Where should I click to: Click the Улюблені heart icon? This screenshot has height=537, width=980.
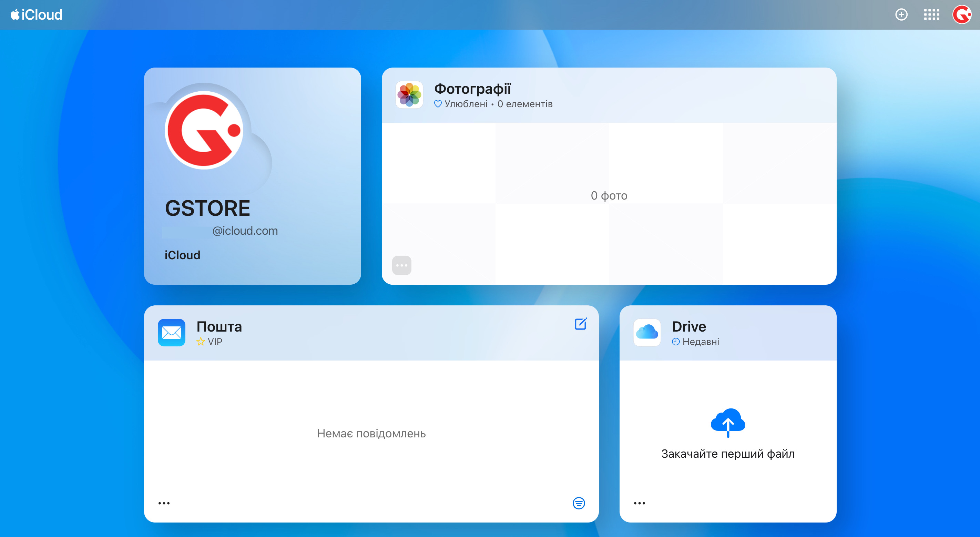tap(438, 104)
